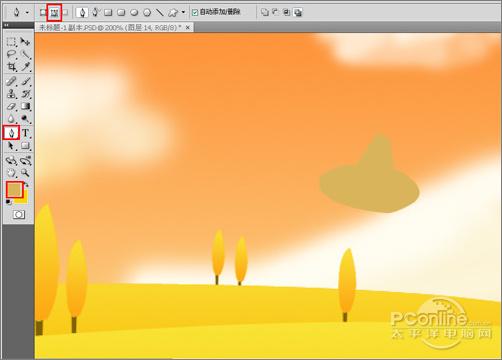Select the Horizontal Type tool
The height and width of the screenshot is (360, 502).
tap(25, 133)
